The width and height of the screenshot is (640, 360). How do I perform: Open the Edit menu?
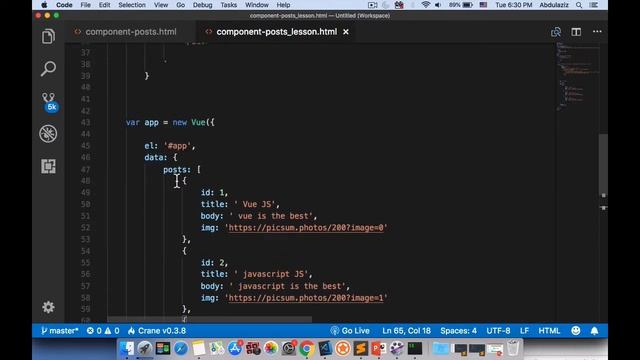pos(104,5)
